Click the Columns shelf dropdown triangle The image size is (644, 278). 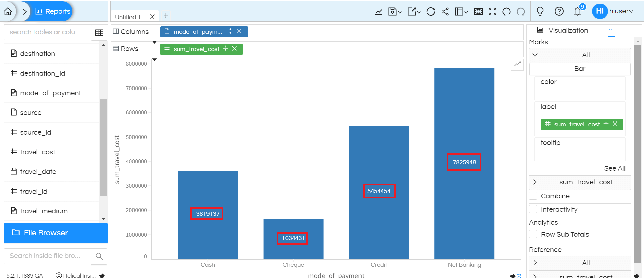click(x=155, y=42)
